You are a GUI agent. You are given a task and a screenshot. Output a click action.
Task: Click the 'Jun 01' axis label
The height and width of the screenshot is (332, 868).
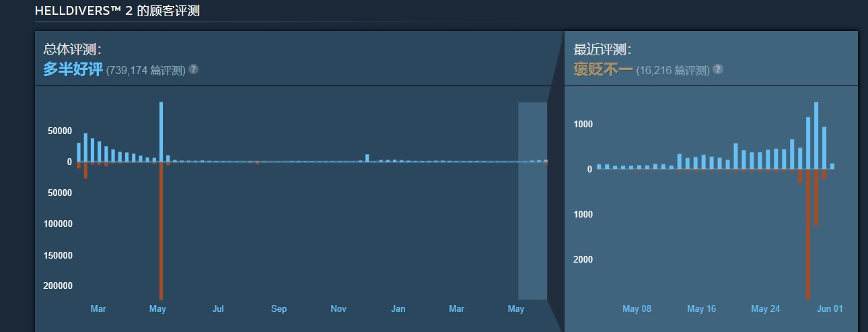coord(829,309)
